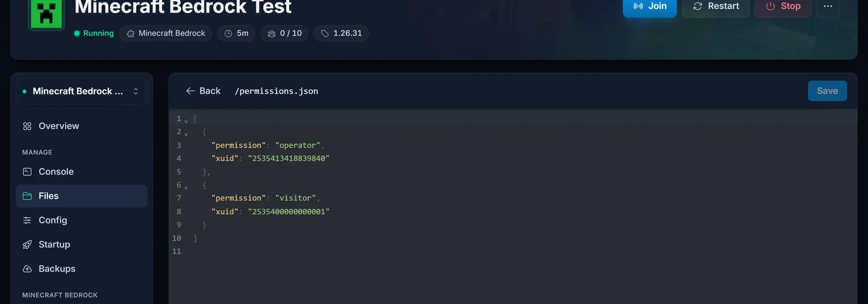Open the Minecraft Bedrock server switcher dropdown

(x=81, y=91)
